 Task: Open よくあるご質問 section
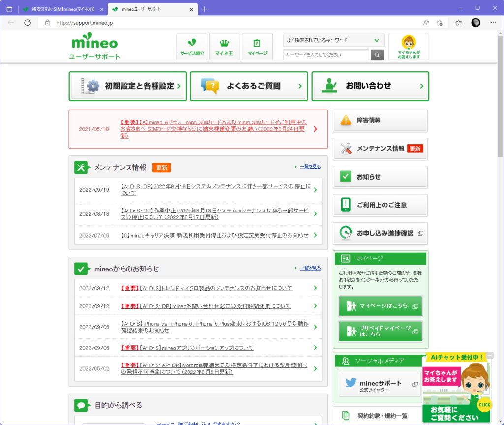(249, 86)
